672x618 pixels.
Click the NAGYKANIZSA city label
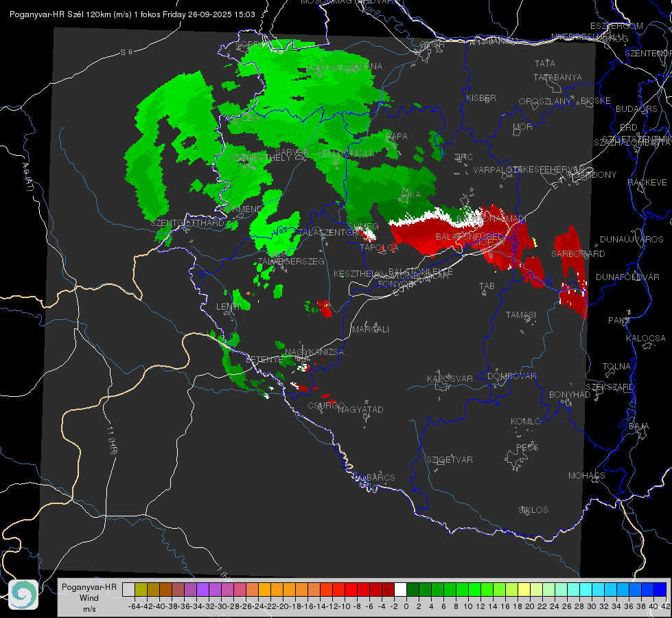pos(314,352)
